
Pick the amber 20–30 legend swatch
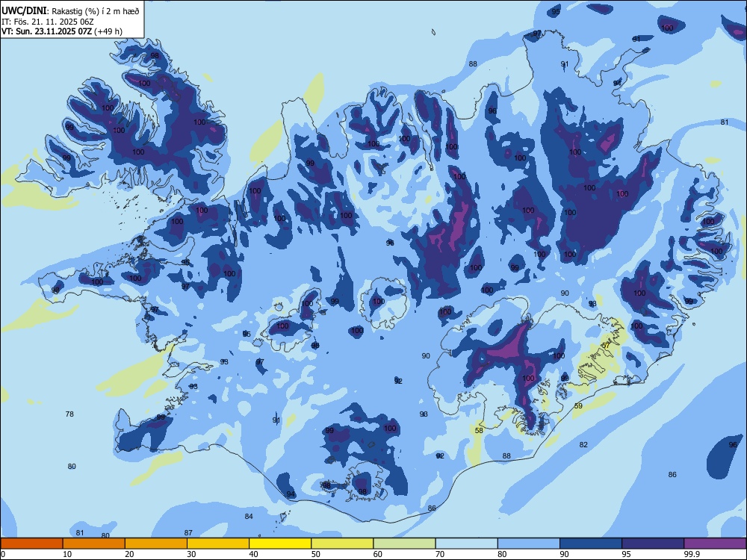(x=156, y=544)
